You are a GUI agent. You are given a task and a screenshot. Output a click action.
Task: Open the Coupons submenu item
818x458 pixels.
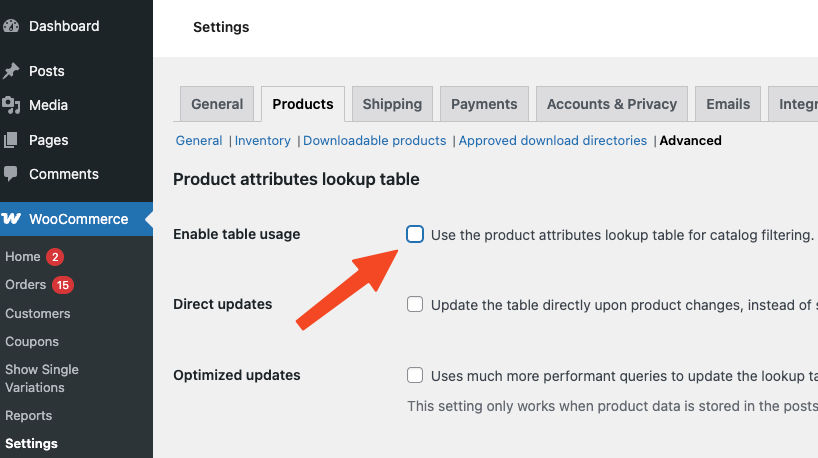coord(32,341)
